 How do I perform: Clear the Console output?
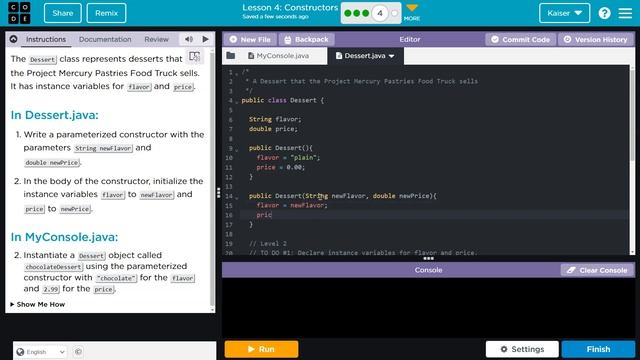tap(597, 270)
